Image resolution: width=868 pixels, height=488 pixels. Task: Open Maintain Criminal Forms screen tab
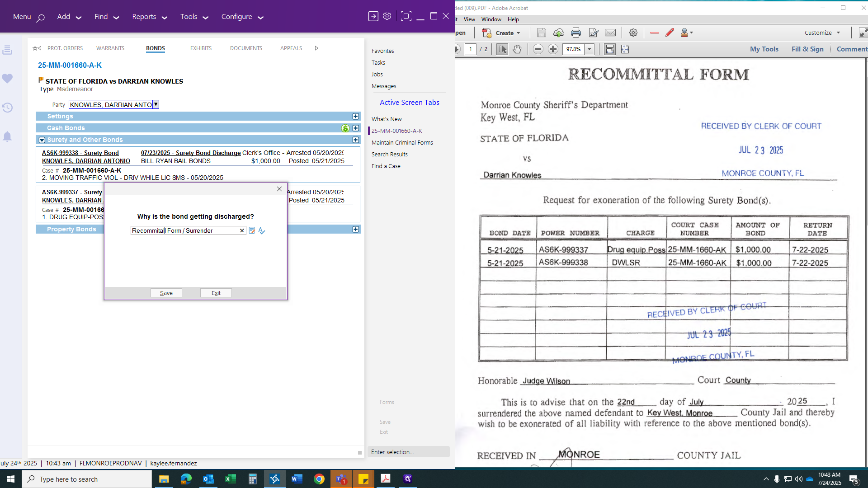[x=402, y=142]
